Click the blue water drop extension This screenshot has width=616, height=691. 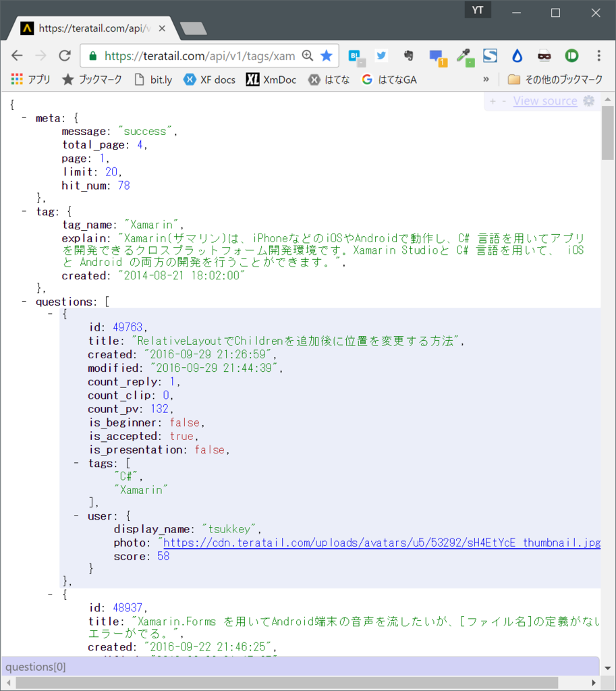517,55
